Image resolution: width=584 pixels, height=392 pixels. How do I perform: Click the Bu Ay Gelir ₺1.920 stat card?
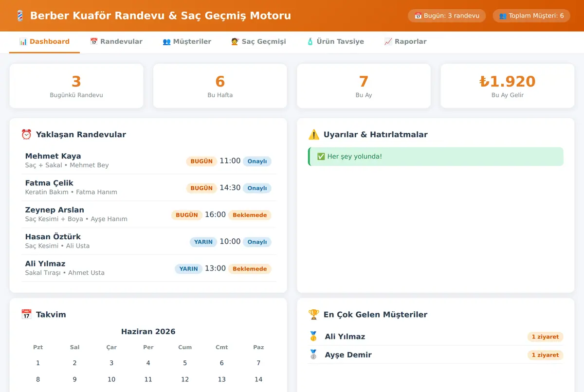(x=508, y=86)
